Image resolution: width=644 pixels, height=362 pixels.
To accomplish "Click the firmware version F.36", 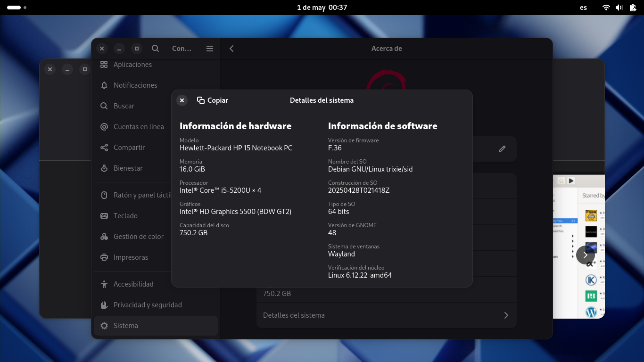I will (335, 148).
